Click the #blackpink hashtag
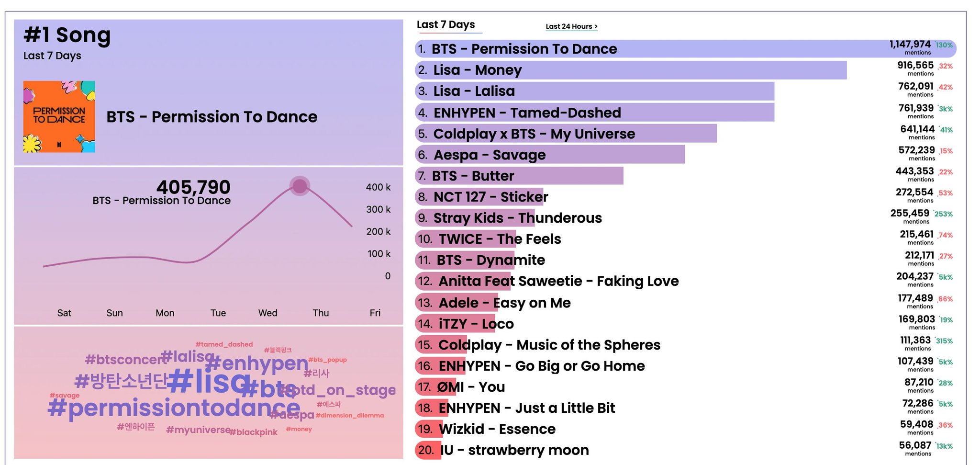Viewport: 980px width, 465px height. tap(254, 432)
